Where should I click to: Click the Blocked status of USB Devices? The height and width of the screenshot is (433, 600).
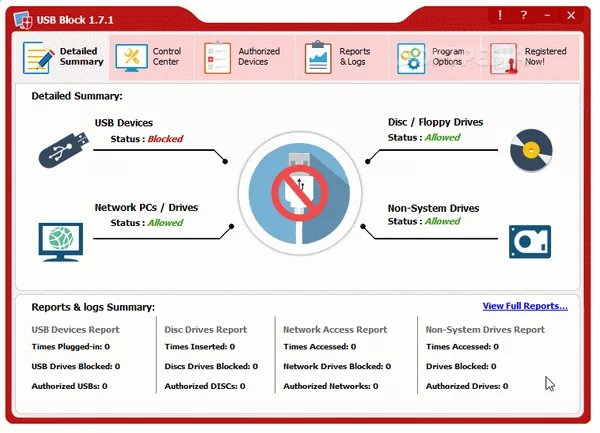click(x=165, y=139)
